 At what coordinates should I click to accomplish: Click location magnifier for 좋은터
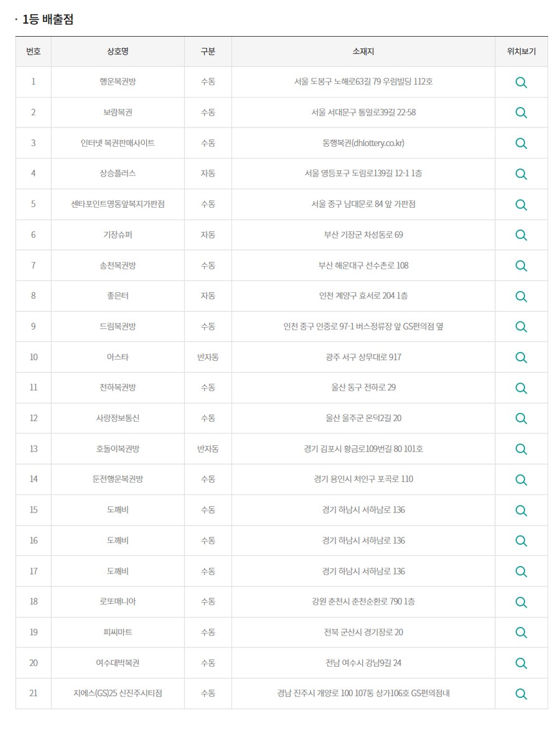(521, 296)
